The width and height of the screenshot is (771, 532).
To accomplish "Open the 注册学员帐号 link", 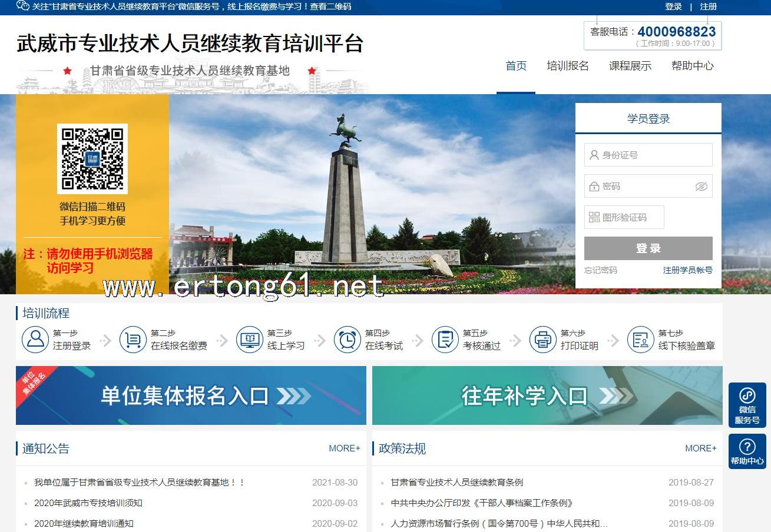I will click(x=687, y=270).
